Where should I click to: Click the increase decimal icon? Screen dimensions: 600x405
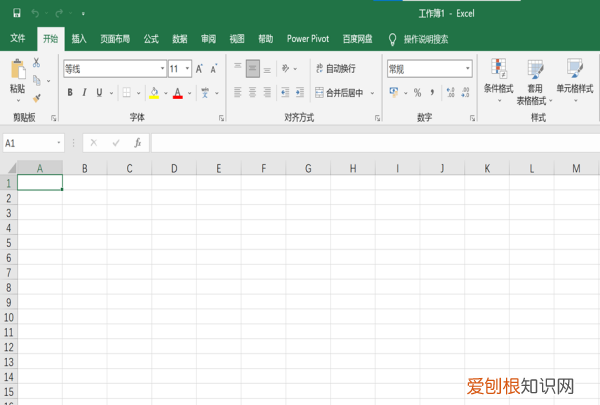(451, 92)
